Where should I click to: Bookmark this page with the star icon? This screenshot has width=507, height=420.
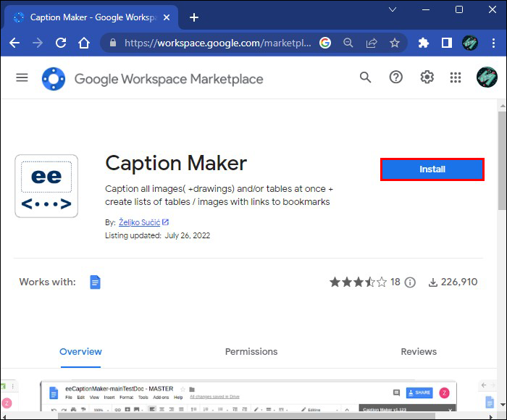[395, 43]
